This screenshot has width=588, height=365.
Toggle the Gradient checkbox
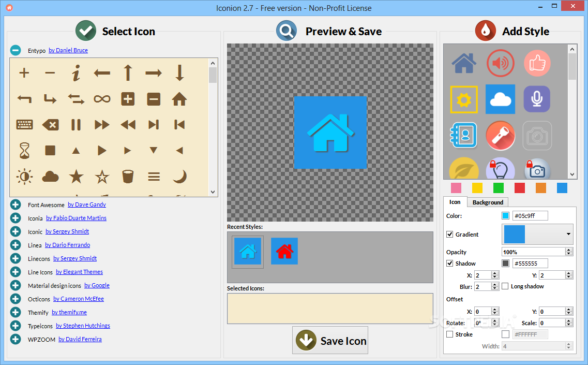(449, 235)
